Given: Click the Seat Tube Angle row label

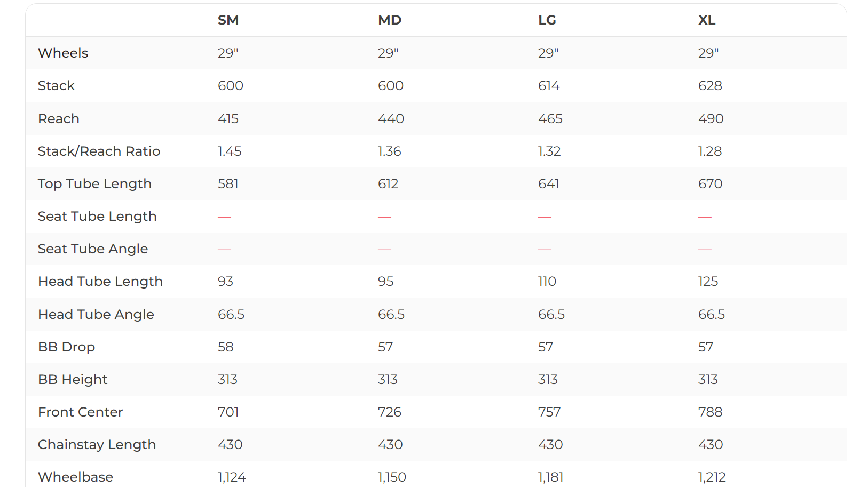Looking at the screenshot, I should click(92, 249).
